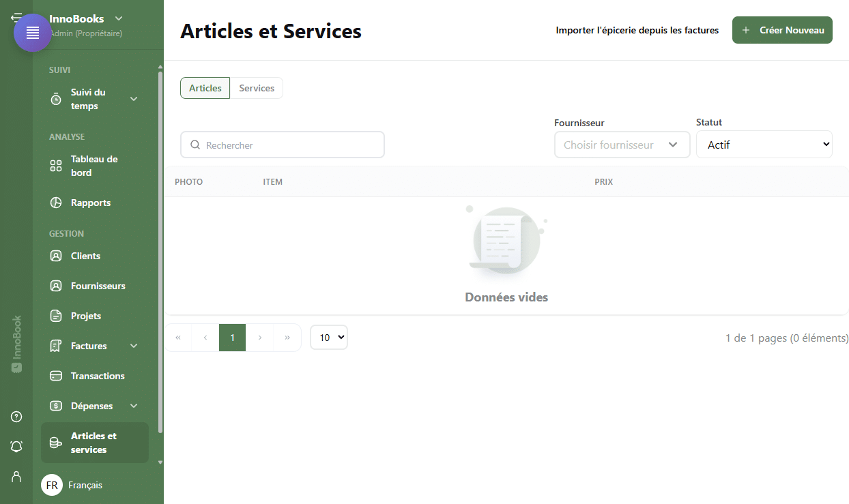Click the ITEM column header
The height and width of the screenshot is (504, 849).
[273, 182]
